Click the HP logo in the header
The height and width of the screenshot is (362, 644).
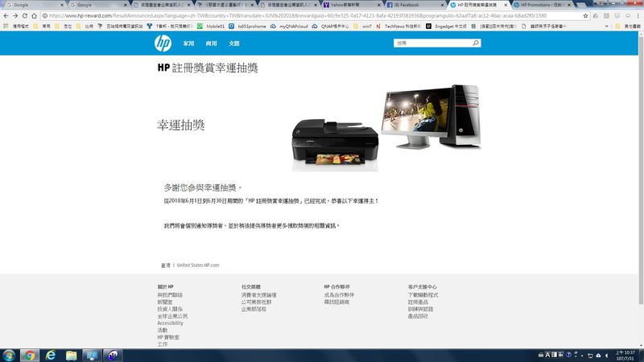[163, 43]
